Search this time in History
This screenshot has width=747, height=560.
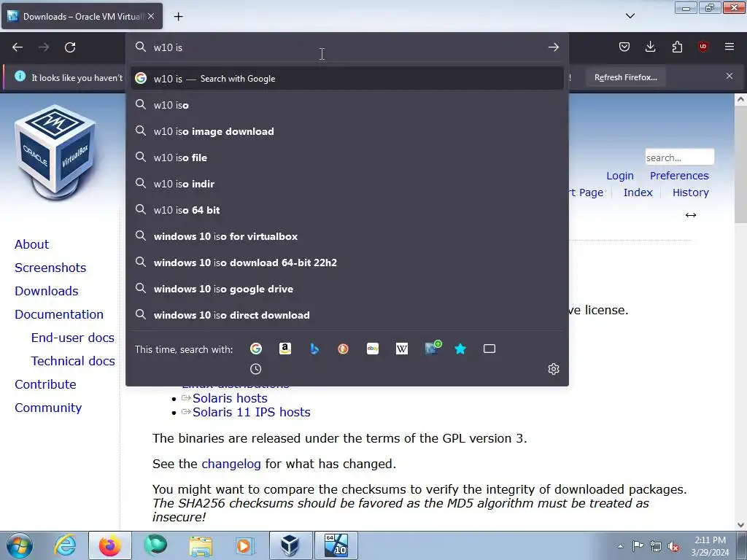pyautogui.click(x=256, y=369)
